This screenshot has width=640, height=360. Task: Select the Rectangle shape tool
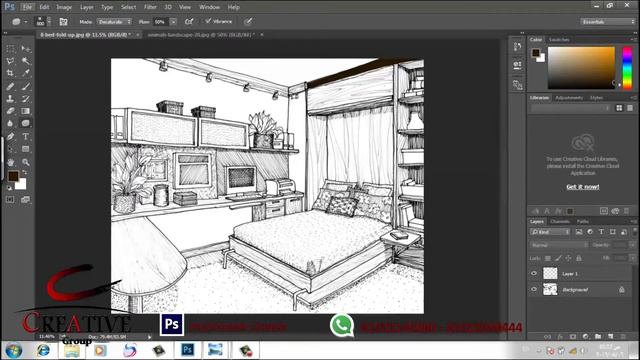(x=26, y=149)
